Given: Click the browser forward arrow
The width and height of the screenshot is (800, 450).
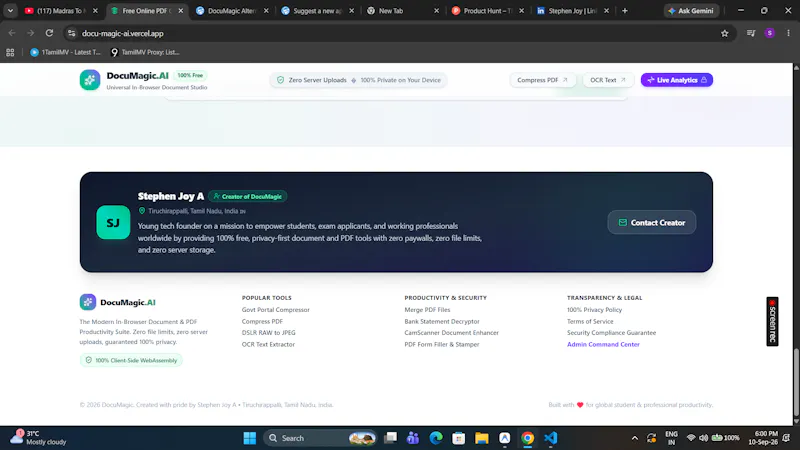Looking at the screenshot, I should coord(31,33).
